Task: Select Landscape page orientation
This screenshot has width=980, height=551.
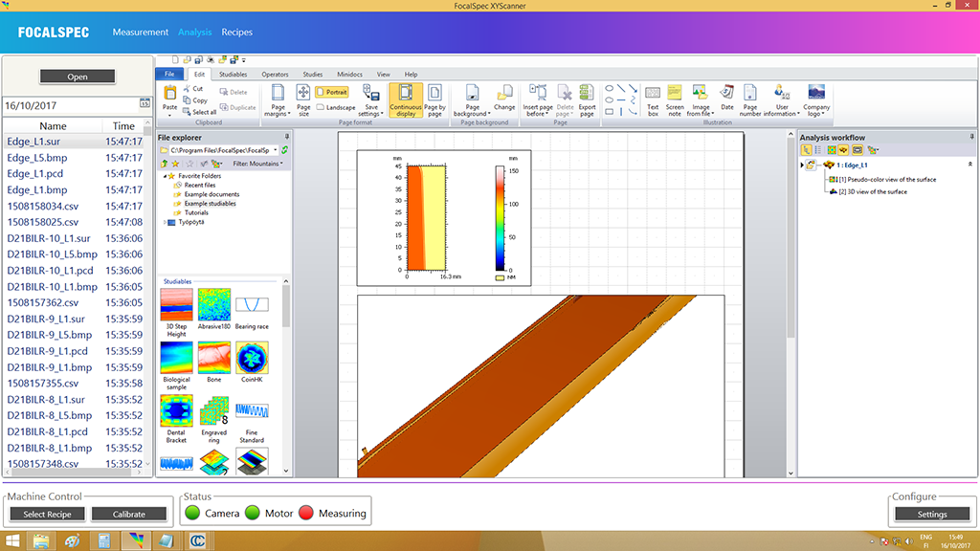Action: click(x=336, y=107)
